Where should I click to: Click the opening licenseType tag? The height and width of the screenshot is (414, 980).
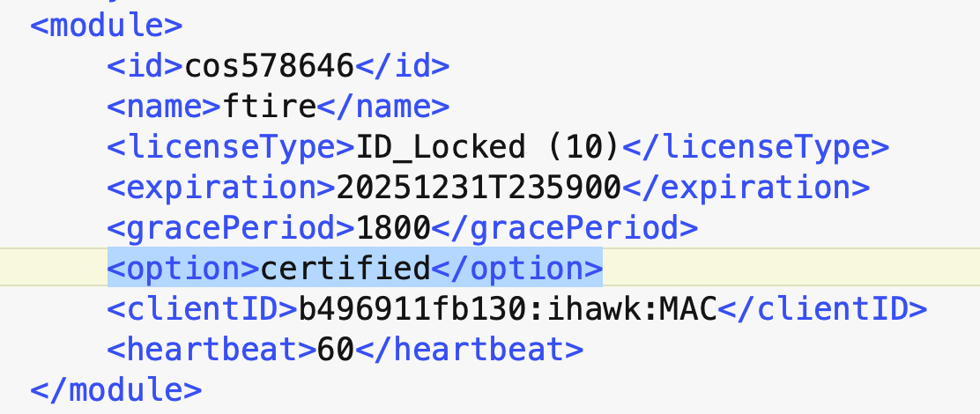[231, 147]
